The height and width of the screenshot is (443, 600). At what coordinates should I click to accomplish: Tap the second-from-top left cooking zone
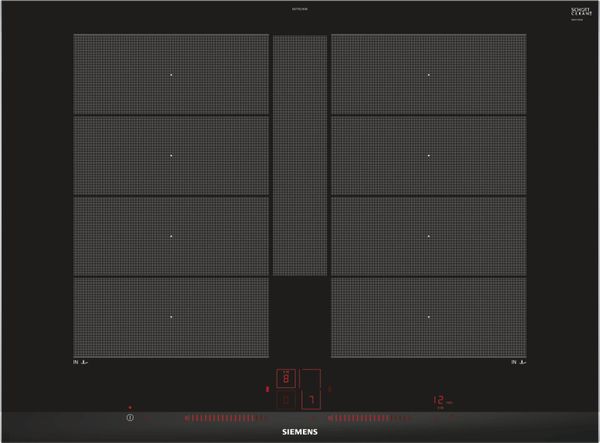pos(171,155)
